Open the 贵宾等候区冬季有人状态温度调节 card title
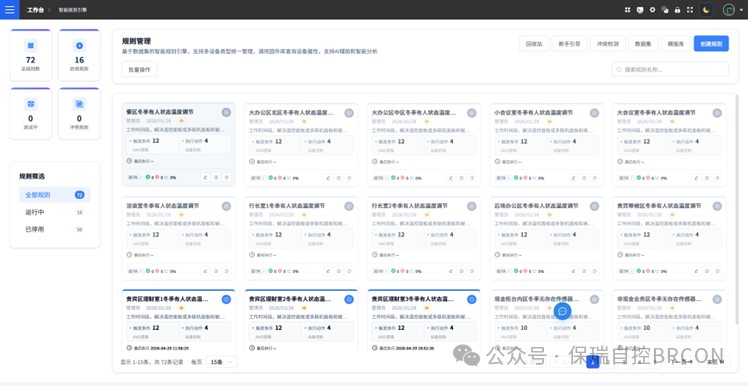The image size is (748, 386). coord(659,206)
